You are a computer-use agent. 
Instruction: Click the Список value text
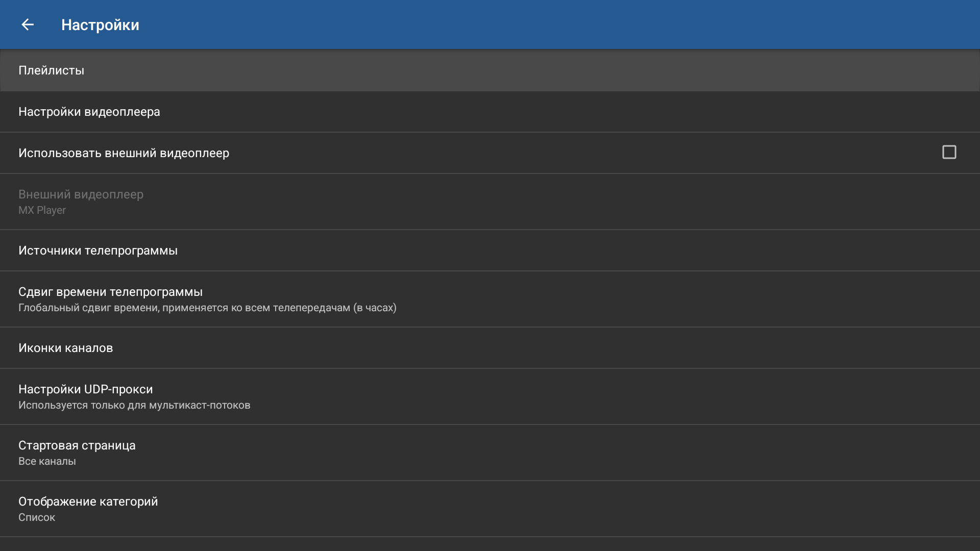pos(37,517)
